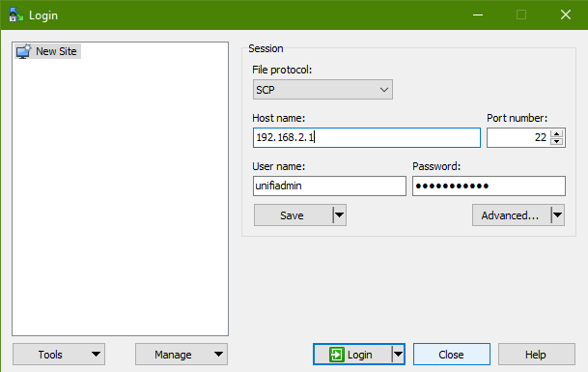The height and width of the screenshot is (372, 588).
Task: Click the New Site monitor icon
Action: 23,51
